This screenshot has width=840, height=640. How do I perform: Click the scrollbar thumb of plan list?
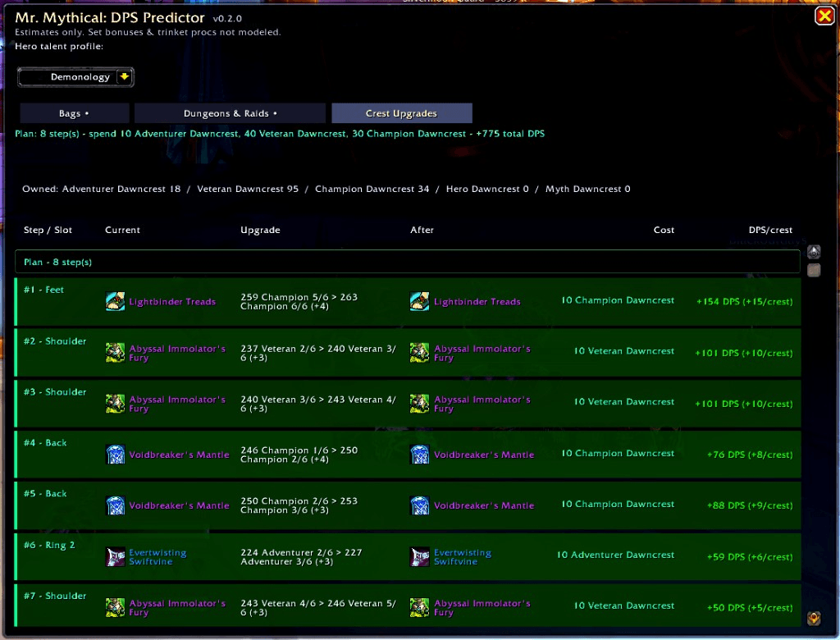[814, 270]
